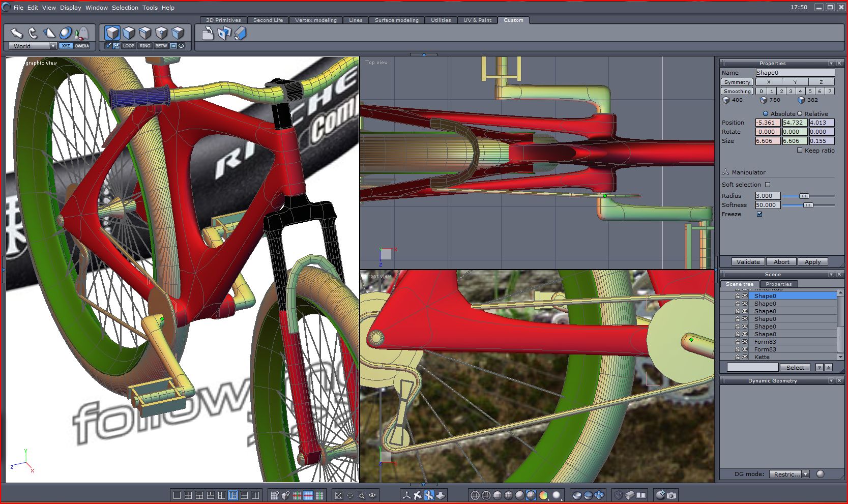Switch to two side-by-side viewports layout
This screenshot has height=504, width=848.
tap(255, 495)
